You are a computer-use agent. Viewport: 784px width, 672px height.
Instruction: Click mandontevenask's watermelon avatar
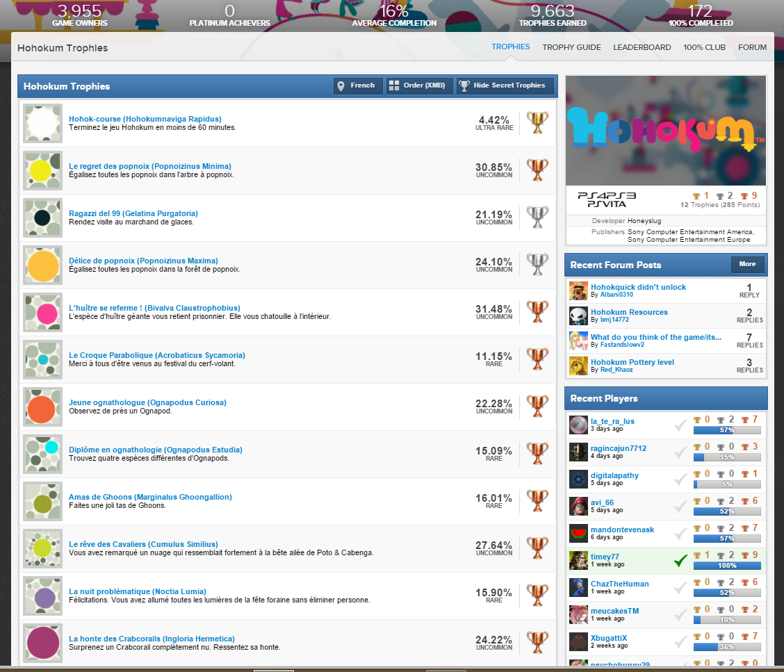tap(578, 534)
